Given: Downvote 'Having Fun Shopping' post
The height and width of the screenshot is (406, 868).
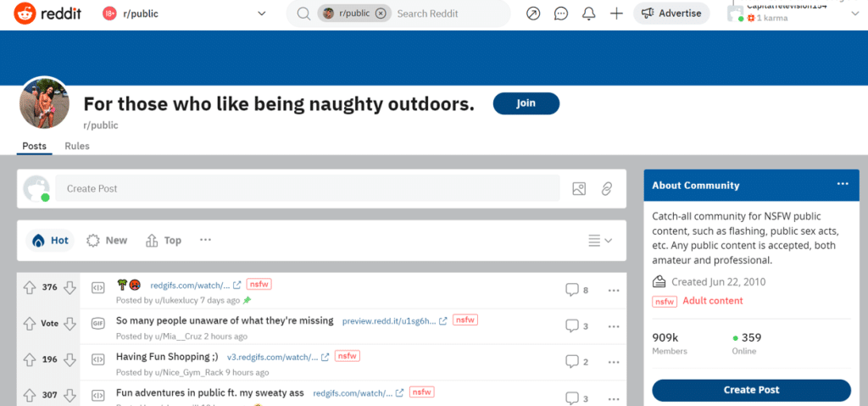Looking at the screenshot, I should [x=70, y=359].
